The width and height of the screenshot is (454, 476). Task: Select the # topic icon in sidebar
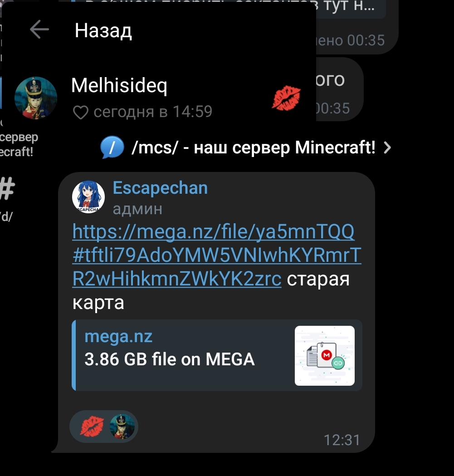[7, 189]
